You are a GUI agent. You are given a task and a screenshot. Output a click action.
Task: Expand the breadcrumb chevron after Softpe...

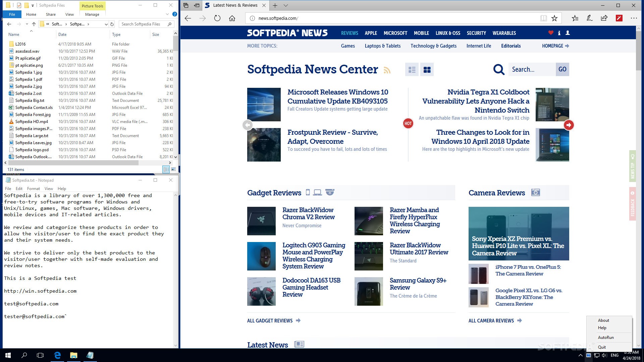(x=88, y=24)
